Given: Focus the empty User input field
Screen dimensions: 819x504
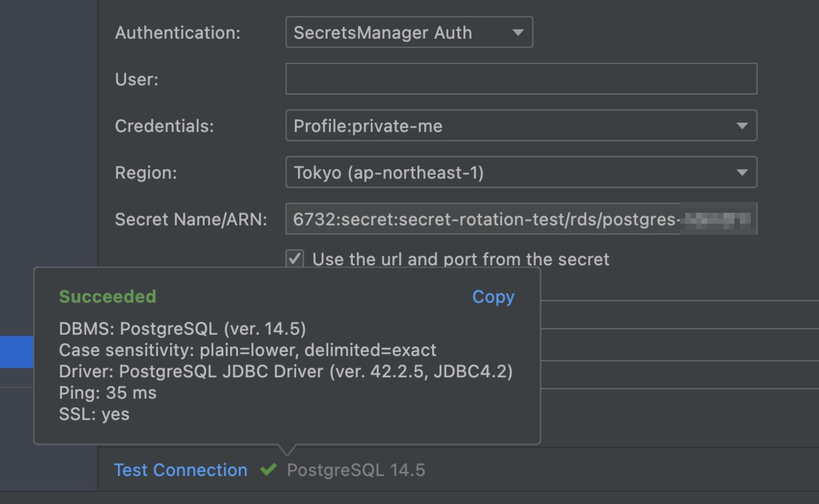Looking at the screenshot, I should (521, 79).
